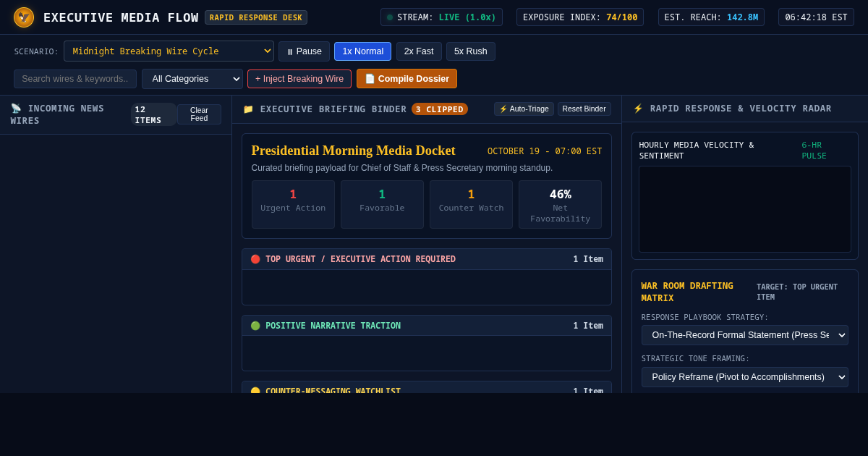Image resolution: width=868 pixels, height=456 pixels.
Task: Click the Exposure Index 74/100 readout
Action: pos(580,17)
